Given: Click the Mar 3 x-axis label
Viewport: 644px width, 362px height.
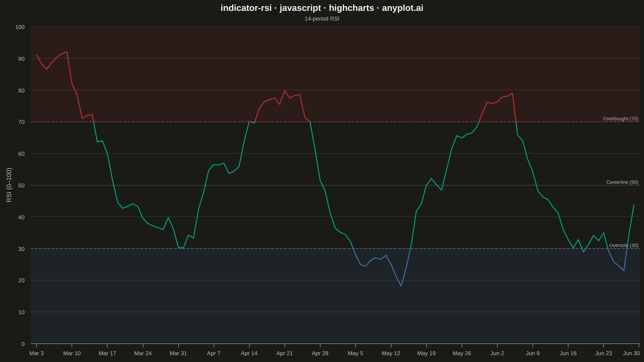Looking at the screenshot, I should (x=36, y=353).
